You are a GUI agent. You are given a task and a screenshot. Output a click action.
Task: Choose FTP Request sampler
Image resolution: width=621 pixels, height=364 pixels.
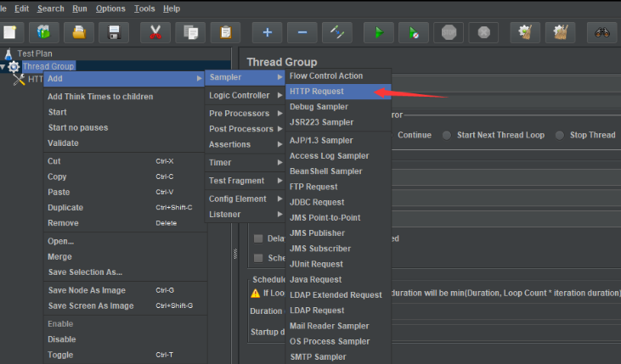338,187
